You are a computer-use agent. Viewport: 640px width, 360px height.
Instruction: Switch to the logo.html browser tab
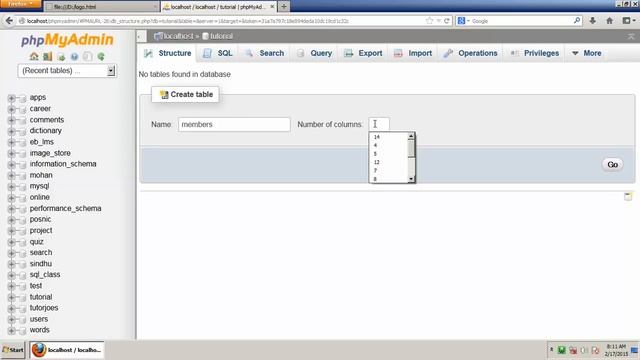point(101,7)
